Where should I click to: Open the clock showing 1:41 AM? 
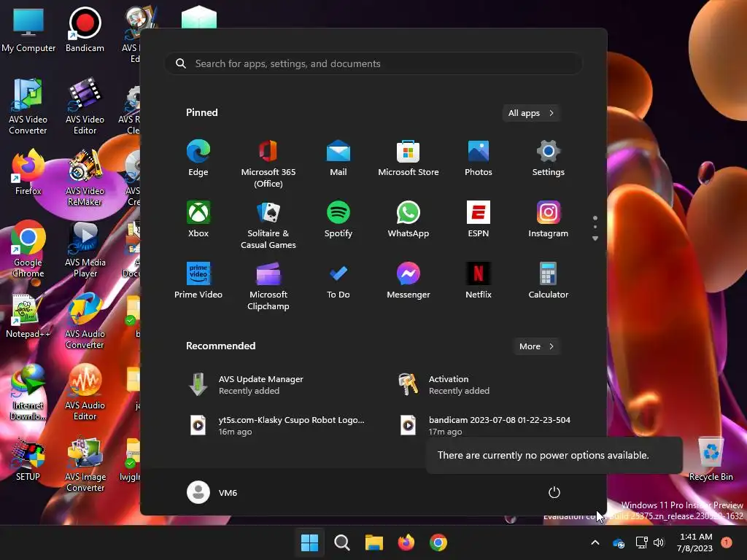tap(695, 542)
